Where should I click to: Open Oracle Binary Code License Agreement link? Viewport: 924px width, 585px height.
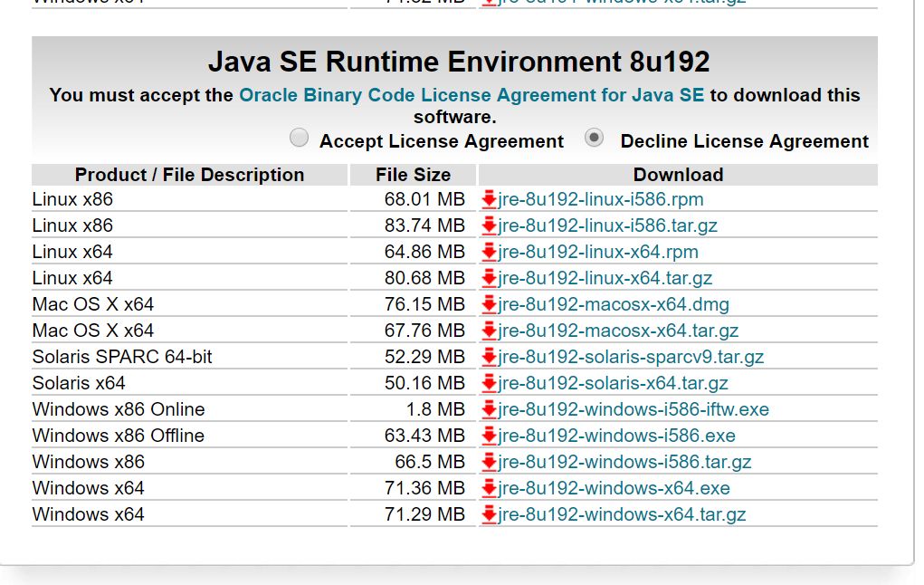471,95
